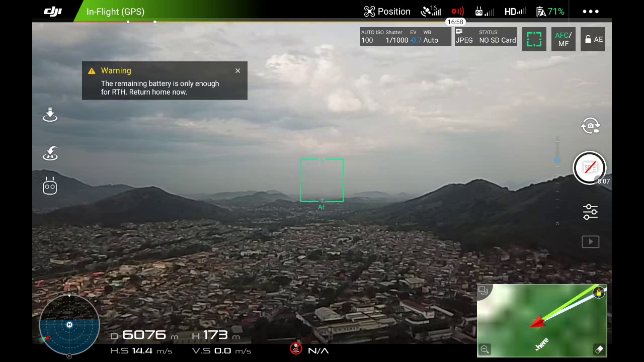Open the three-dots general settings menu
The width and height of the screenshot is (644, 362).
pos(591,12)
